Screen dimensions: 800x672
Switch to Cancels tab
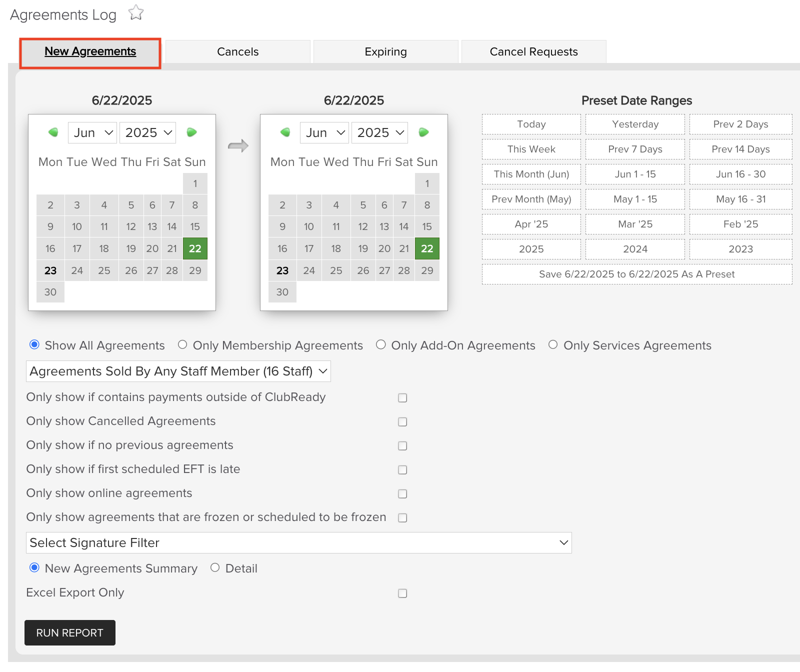pyautogui.click(x=238, y=52)
